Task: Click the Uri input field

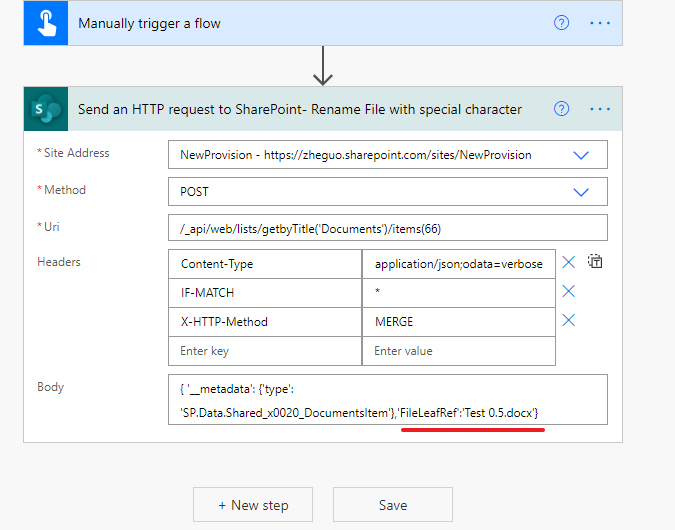Action: point(388,228)
